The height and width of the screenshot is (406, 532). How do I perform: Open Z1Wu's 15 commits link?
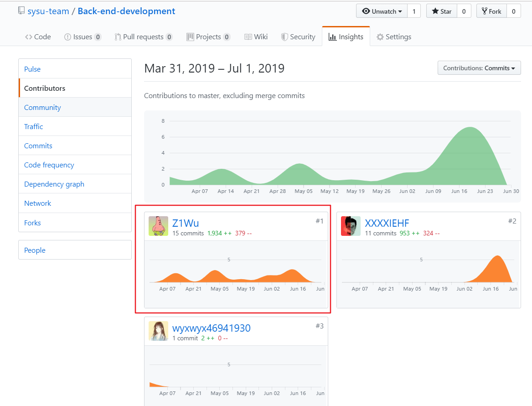[188, 233]
